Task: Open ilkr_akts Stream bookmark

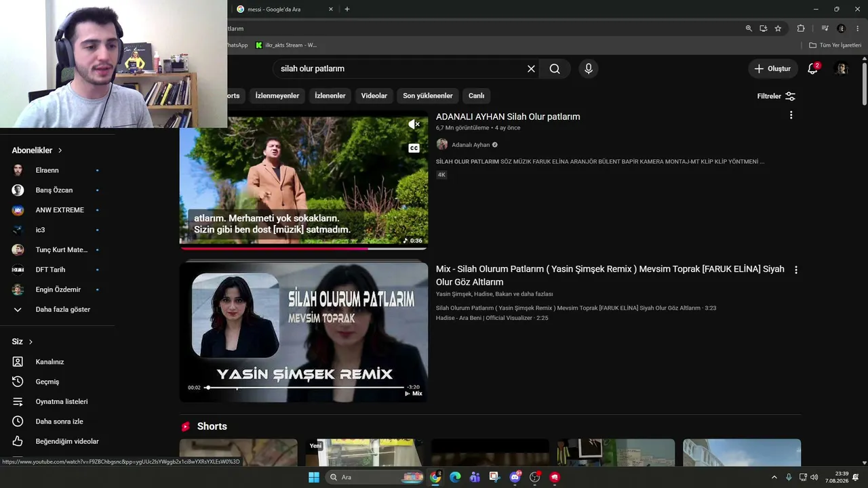Action: [x=286, y=45]
